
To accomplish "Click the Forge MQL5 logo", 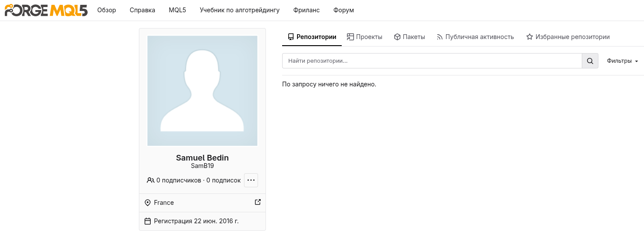I will (x=46, y=10).
